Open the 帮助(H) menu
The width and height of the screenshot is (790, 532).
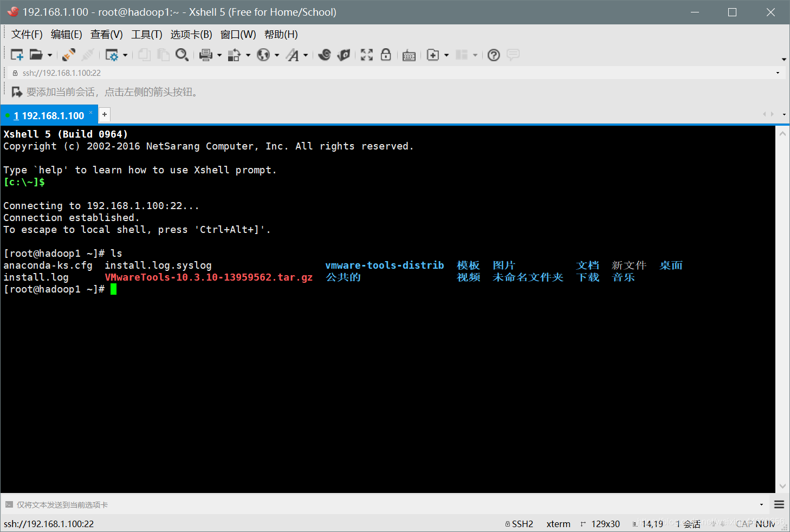coord(281,35)
